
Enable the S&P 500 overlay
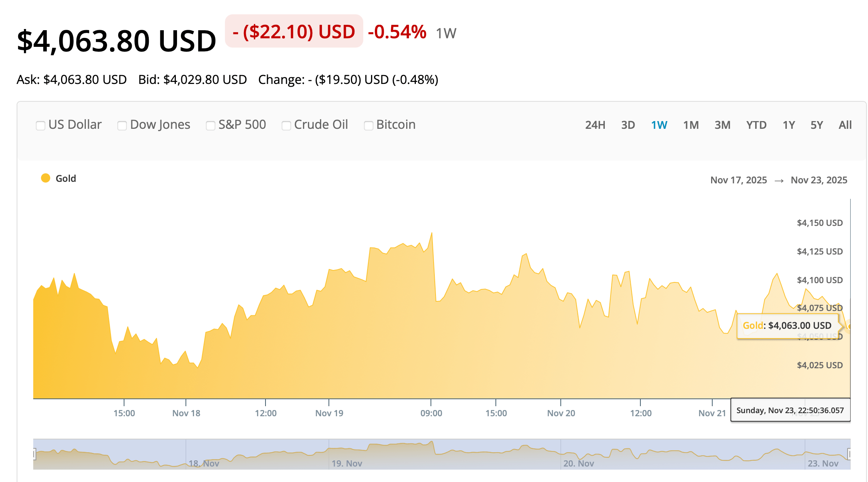tap(210, 125)
